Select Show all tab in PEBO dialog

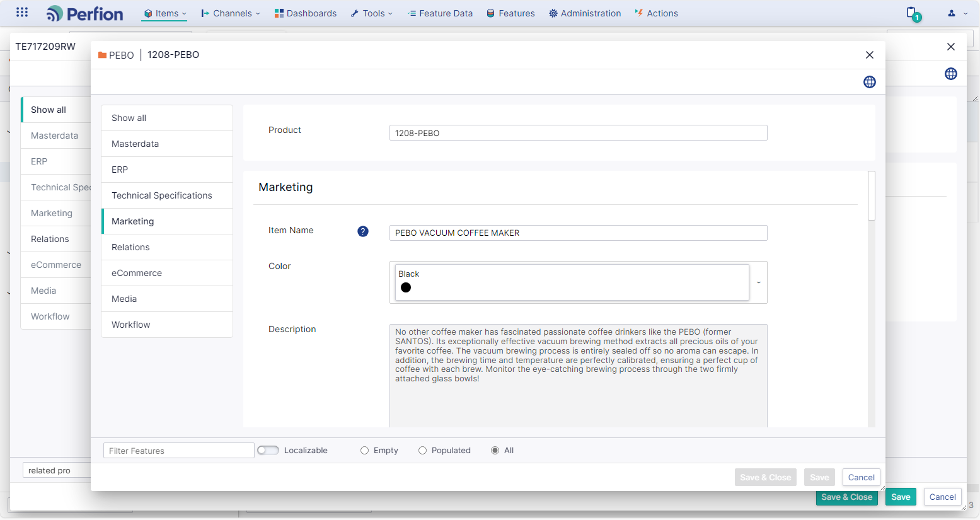pyautogui.click(x=167, y=118)
